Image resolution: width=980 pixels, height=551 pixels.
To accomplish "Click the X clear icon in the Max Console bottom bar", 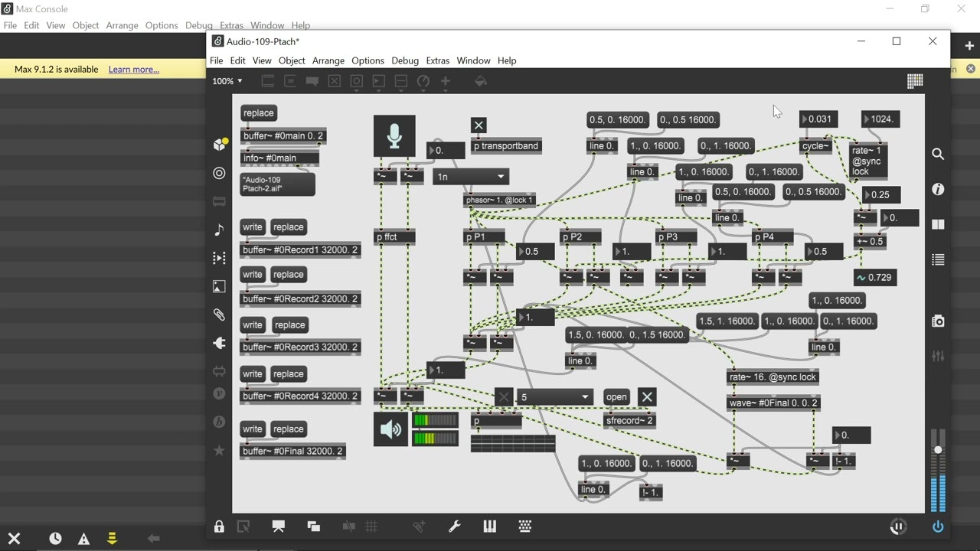I will (14, 539).
